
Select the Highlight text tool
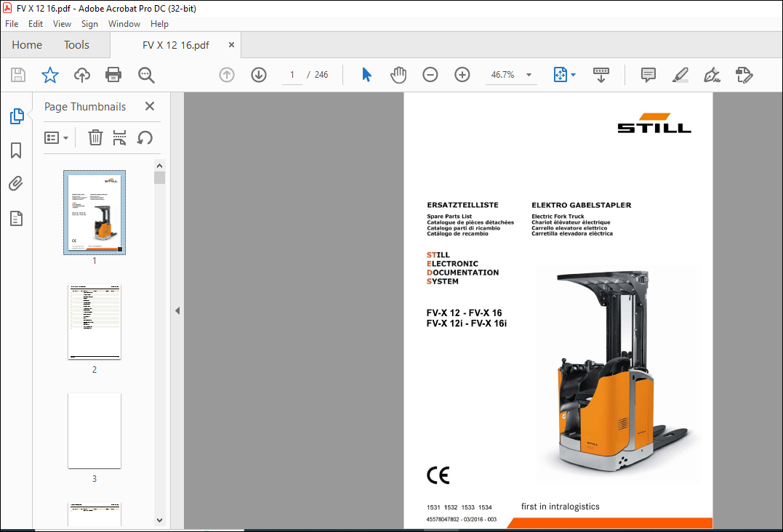pos(680,75)
